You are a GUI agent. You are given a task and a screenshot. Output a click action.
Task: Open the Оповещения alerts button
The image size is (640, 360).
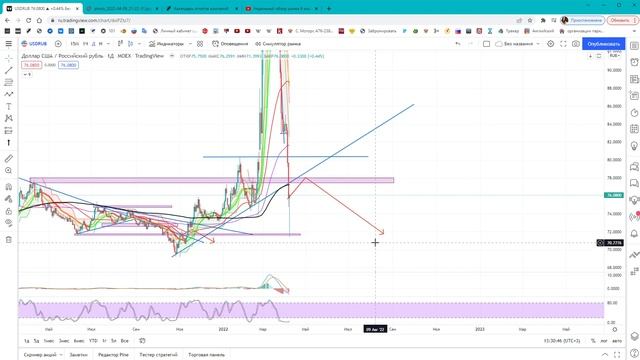[x=230, y=44]
